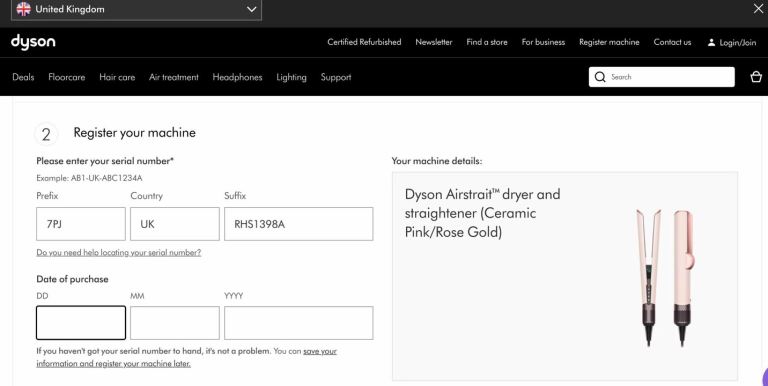This screenshot has height=386, width=768.
Task: Click the Example: AB1-UK-ABC1234A text
Action: 89,178
